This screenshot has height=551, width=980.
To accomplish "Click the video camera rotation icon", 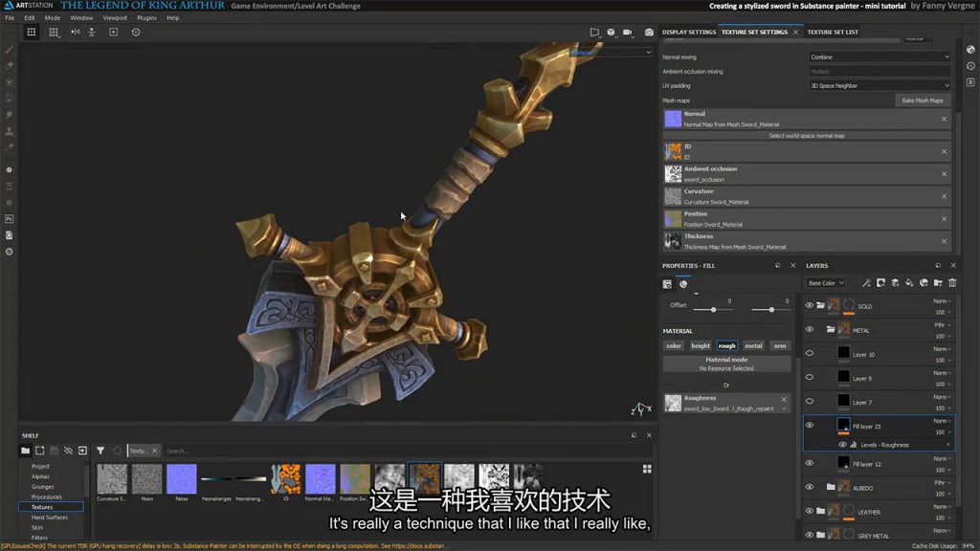I will pos(628,33).
